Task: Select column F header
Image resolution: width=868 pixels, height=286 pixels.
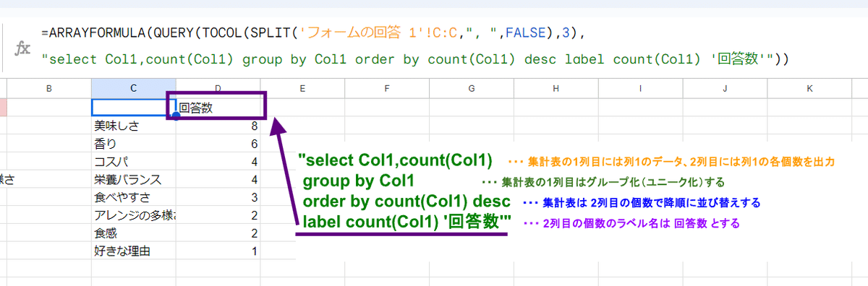Action: point(387,89)
